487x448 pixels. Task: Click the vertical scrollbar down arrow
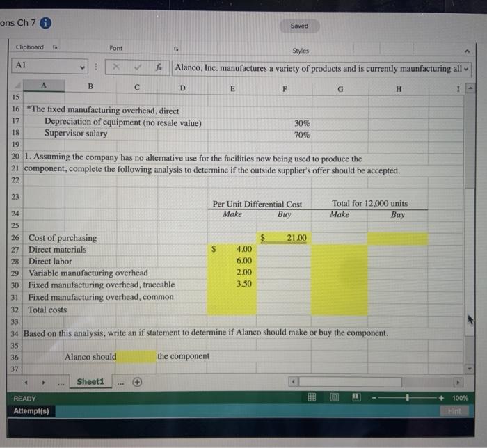pyautogui.click(x=470, y=369)
